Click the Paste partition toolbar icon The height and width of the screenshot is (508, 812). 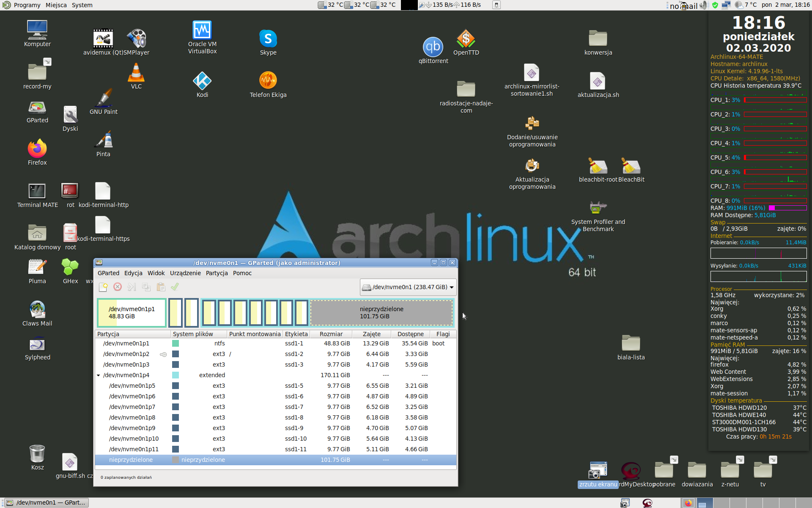[161, 287]
